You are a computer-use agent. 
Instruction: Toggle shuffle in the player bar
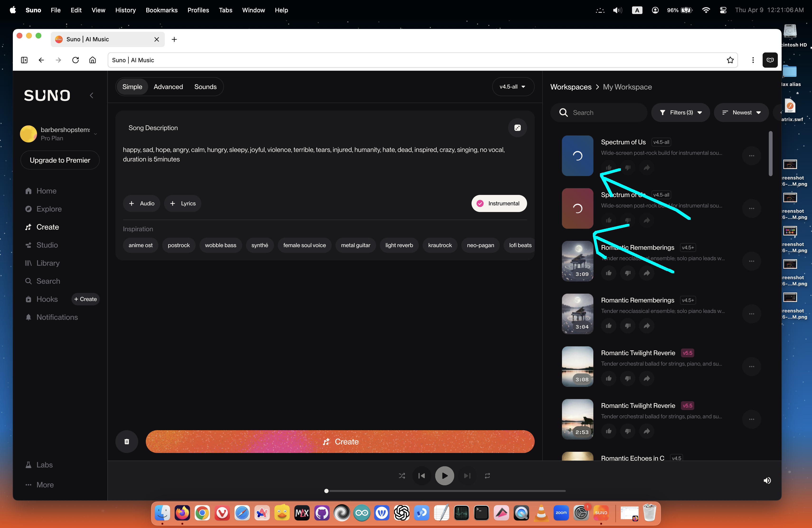[402, 476]
